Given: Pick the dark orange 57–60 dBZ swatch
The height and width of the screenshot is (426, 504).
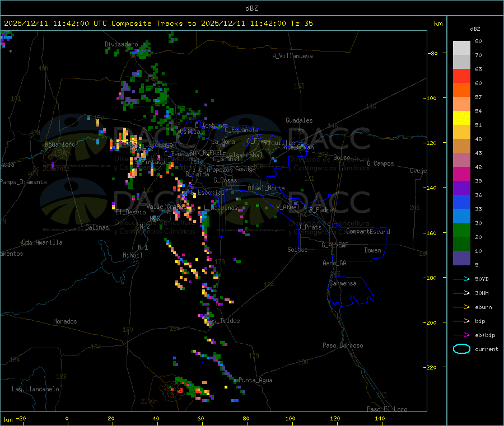Looking at the screenshot, I should (x=461, y=90).
